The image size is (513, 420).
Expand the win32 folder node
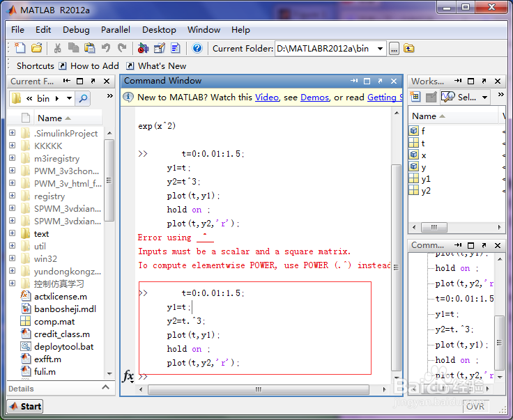tap(12, 258)
